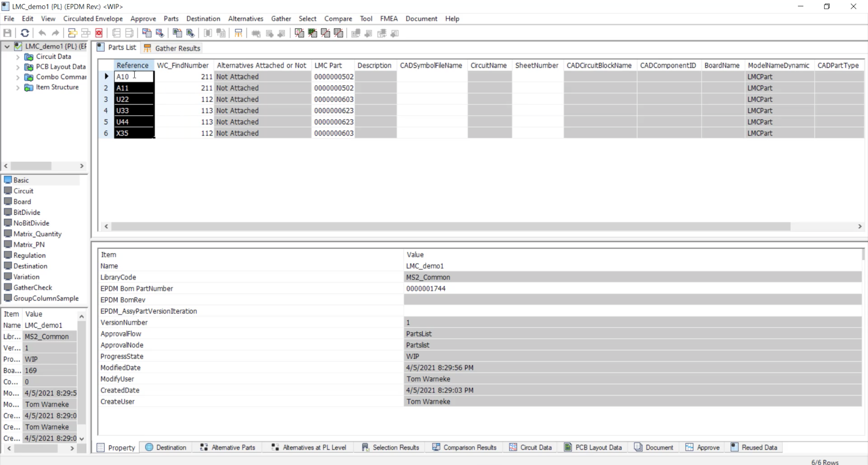
Task: Click the red delete row toolbar icon
Action: pyautogui.click(x=99, y=33)
